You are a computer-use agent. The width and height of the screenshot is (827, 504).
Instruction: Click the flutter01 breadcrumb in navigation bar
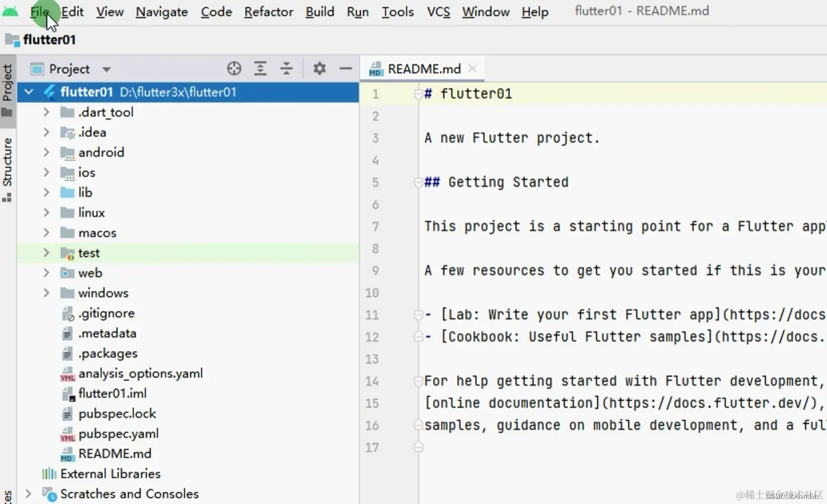49,40
